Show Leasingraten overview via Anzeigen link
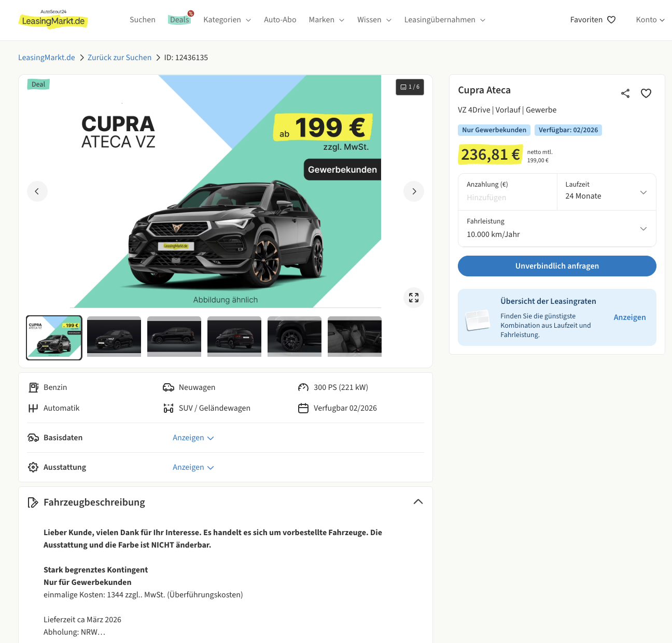672x643 pixels. [x=629, y=317]
